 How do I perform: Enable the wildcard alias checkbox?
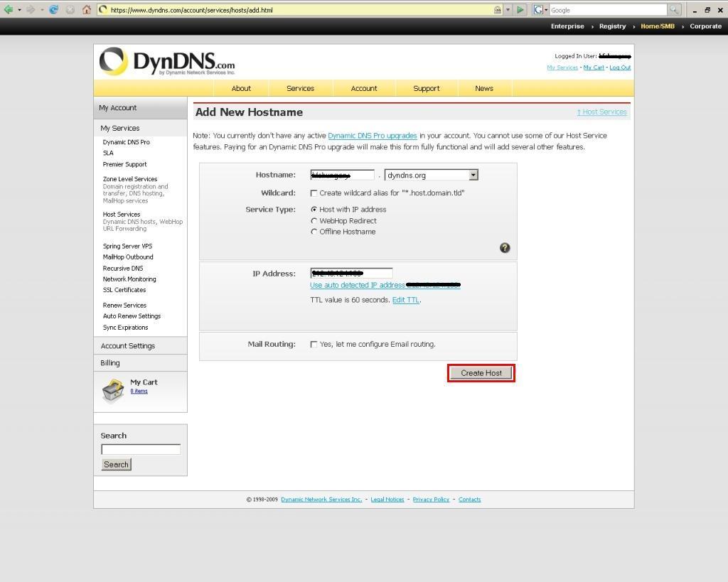[314, 193]
